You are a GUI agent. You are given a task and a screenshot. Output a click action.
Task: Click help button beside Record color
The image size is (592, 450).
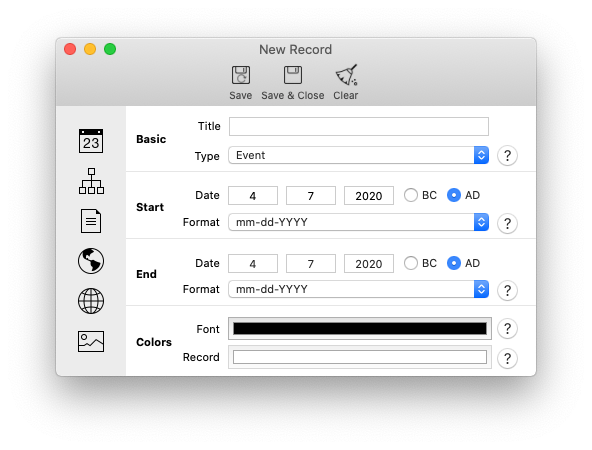pyautogui.click(x=507, y=358)
